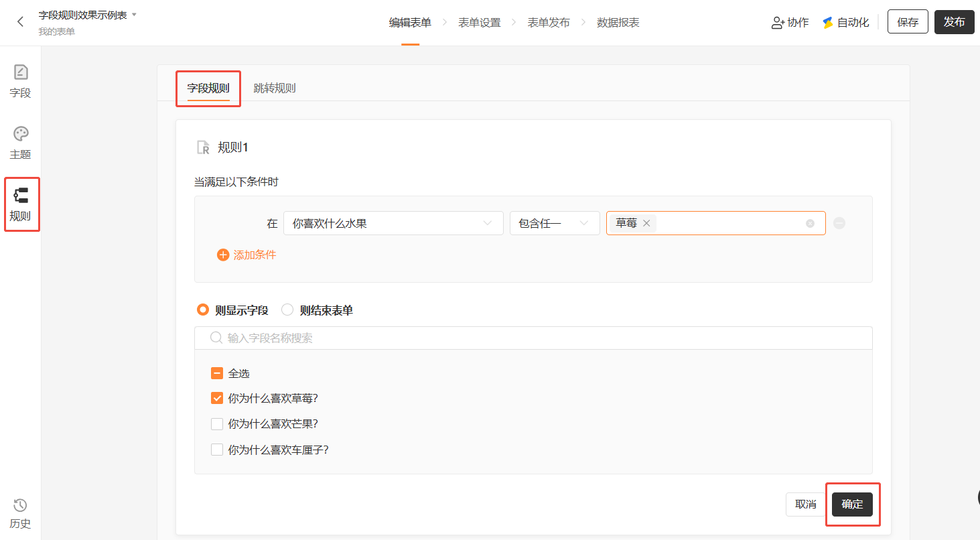
Task: Toggle the 全选 checkbox
Action: (217, 373)
